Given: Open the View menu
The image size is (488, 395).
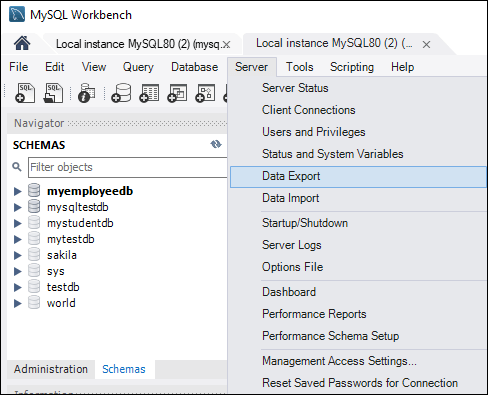Looking at the screenshot, I should (x=94, y=67).
